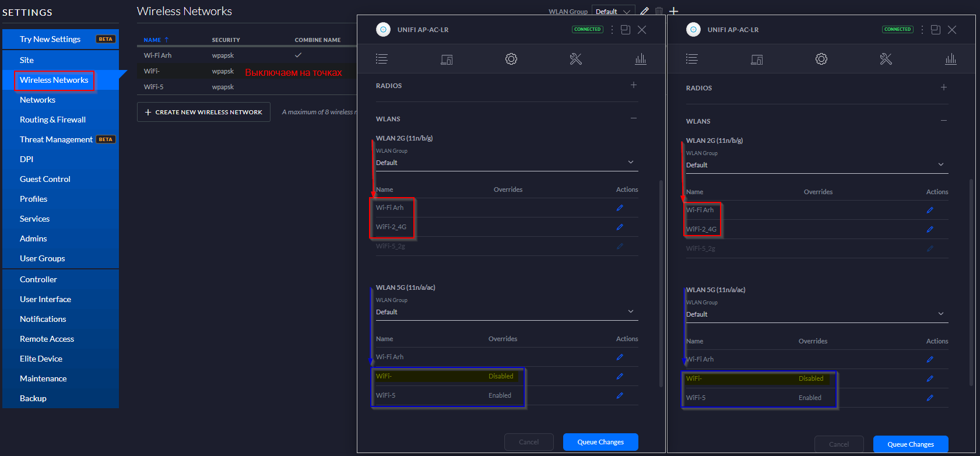Viewport: 980px width, 456px height.
Task: Open the Guest Control settings page
Action: click(x=45, y=179)
